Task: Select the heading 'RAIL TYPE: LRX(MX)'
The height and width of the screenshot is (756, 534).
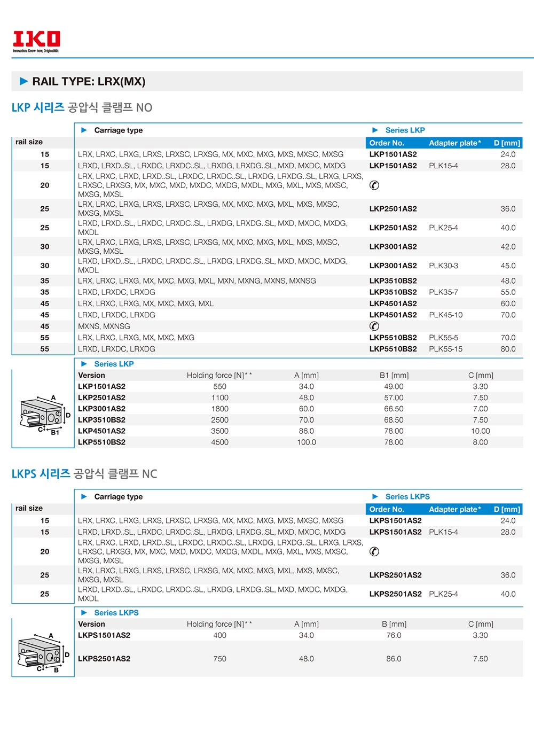Action: 89,81
